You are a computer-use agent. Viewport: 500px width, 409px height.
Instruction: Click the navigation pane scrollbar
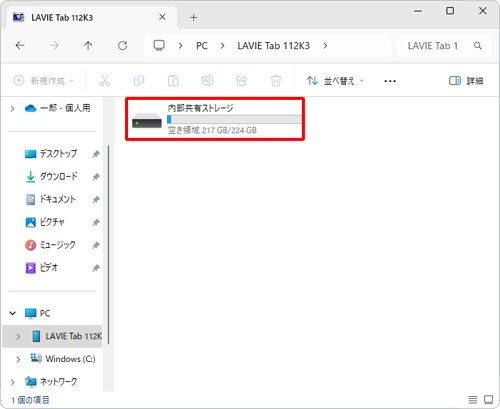[x=108, y=245]
